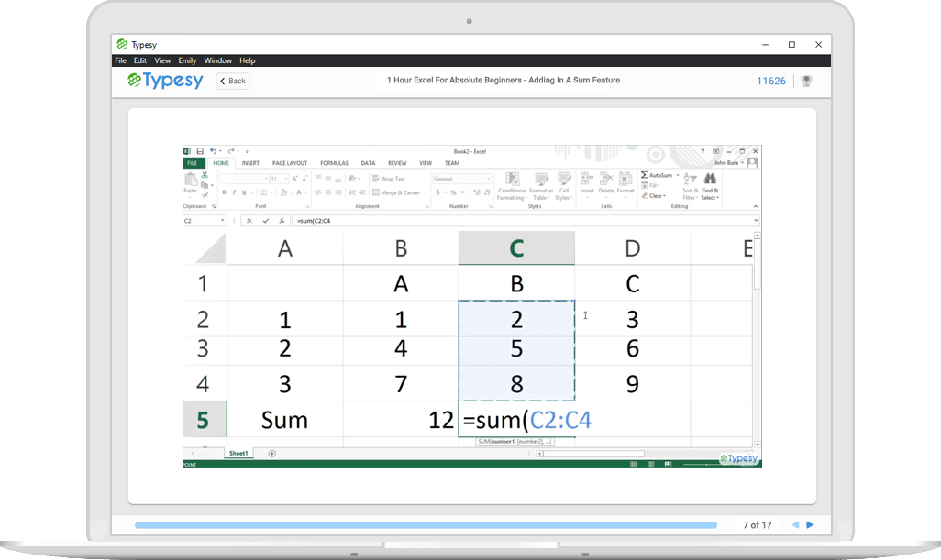Click the Excel horizontal scrollbar
The width and height of the screenshot is (941, 560).
point(594,454)
